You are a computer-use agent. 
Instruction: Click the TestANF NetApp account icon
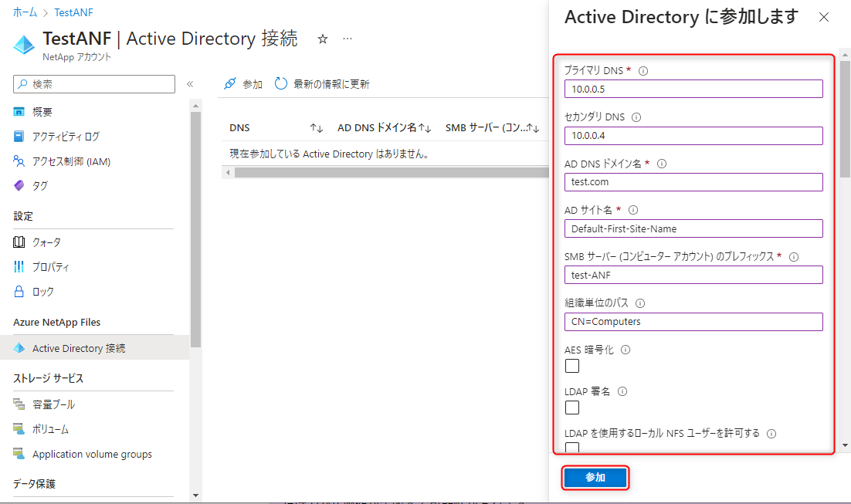pos(24,45)
